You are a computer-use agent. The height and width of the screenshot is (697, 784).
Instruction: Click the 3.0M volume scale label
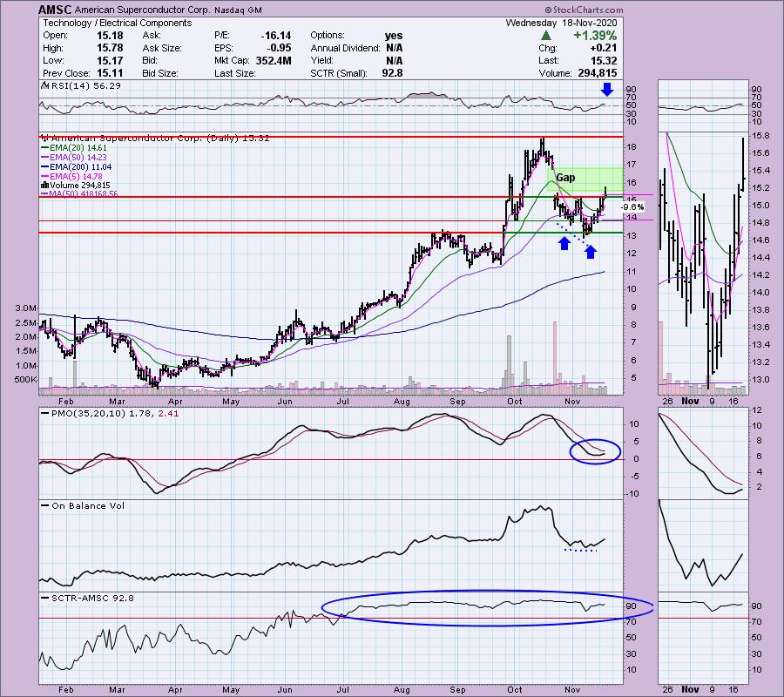coord(25,308)
